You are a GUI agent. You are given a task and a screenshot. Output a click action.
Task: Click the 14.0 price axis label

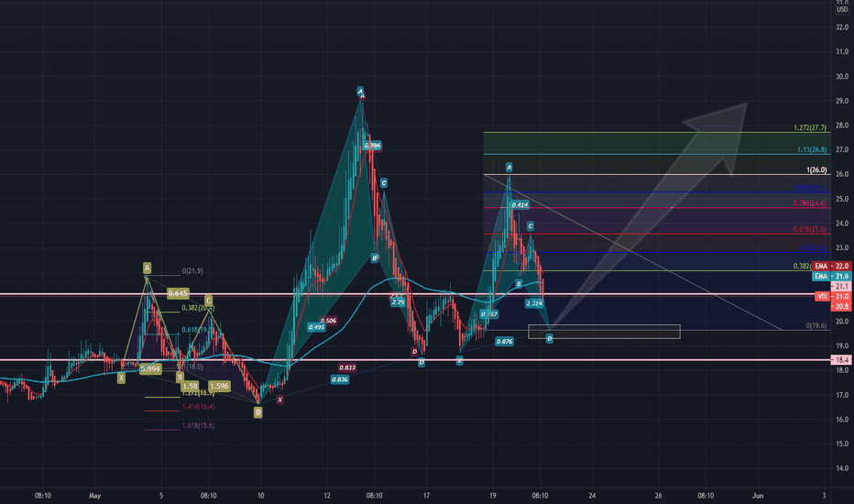click(x=842, y=468)
